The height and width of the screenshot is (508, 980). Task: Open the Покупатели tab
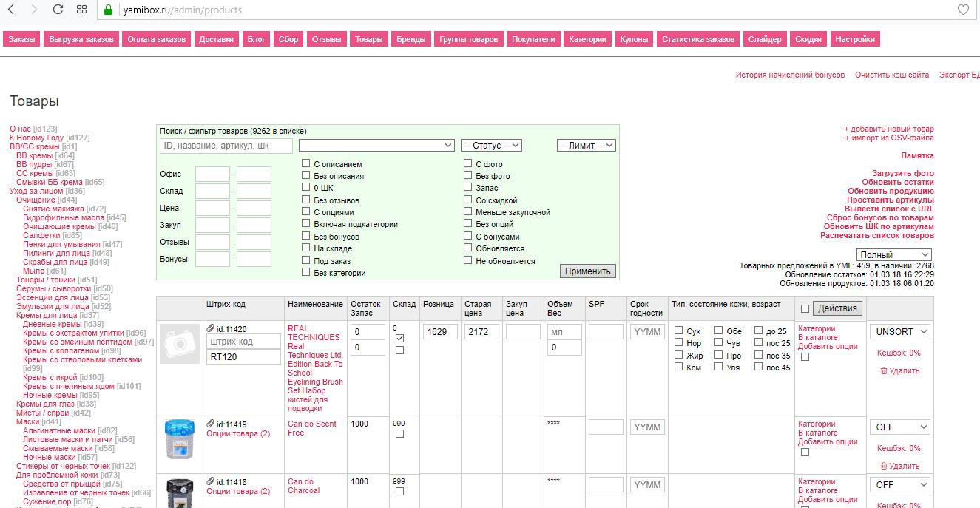(x=533, y=39)
